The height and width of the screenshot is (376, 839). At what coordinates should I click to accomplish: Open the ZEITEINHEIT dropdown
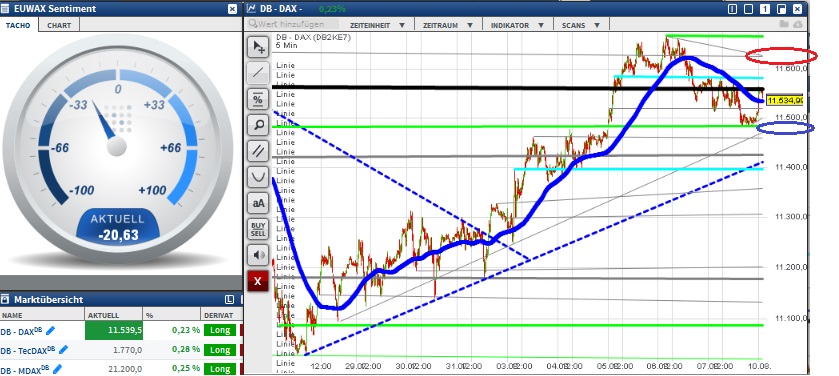[x=377, y=25]
